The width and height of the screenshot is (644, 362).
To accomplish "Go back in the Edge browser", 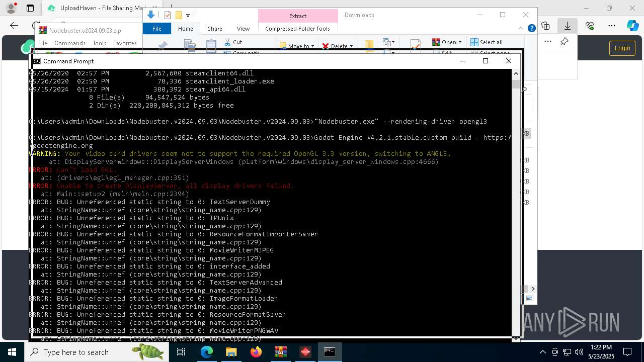I will (x=14, y=26).
